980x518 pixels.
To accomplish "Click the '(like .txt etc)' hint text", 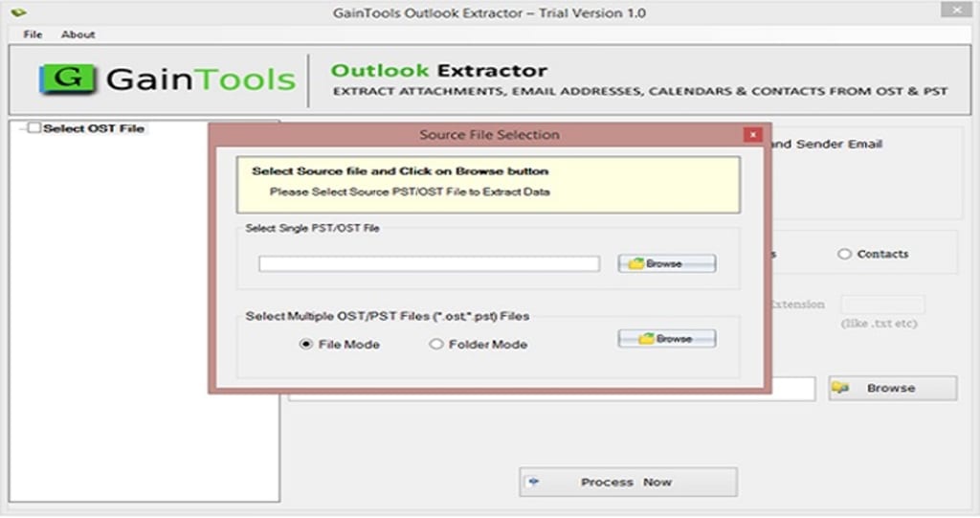I will [x=879, y=324].
